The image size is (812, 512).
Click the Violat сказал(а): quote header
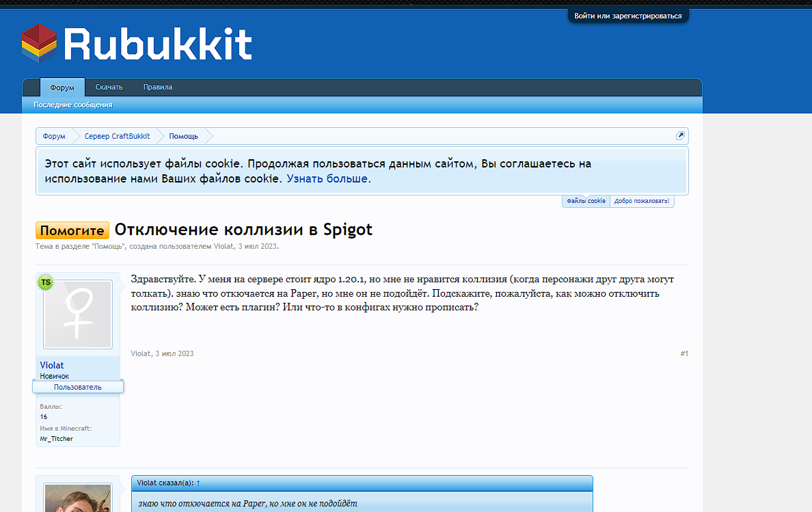point(362,483)
